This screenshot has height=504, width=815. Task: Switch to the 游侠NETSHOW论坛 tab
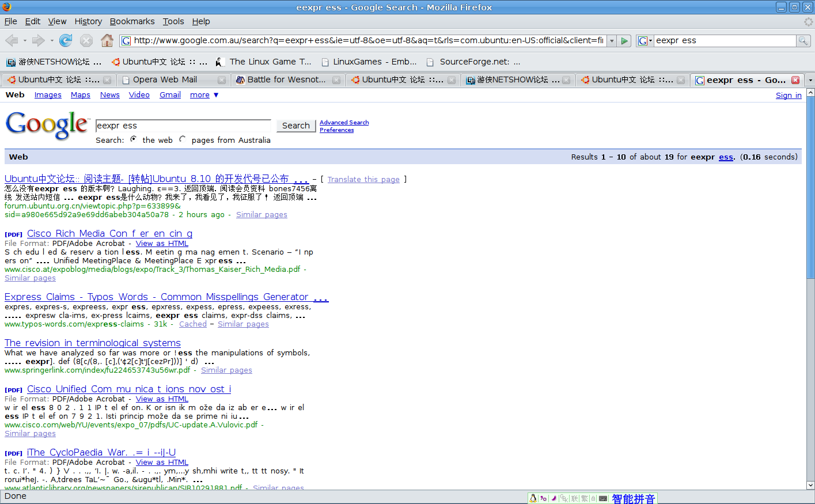pos(517,80)
